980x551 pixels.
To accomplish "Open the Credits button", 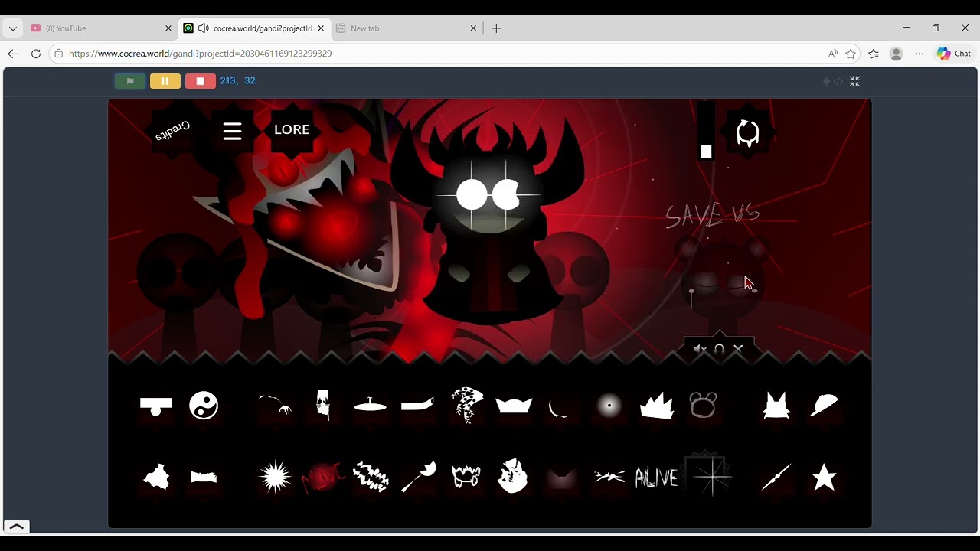I will click(x=173, y=129).
